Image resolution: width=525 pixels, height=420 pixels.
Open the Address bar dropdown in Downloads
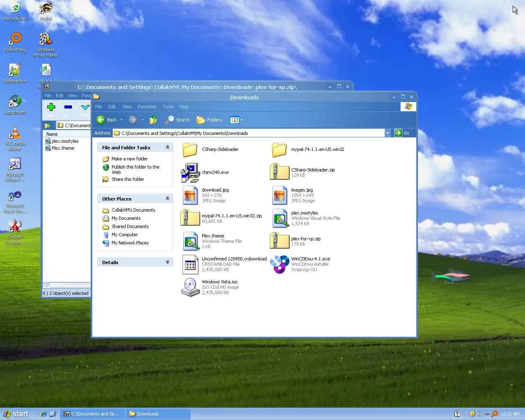pyautogui.click(x=388, y=133)
